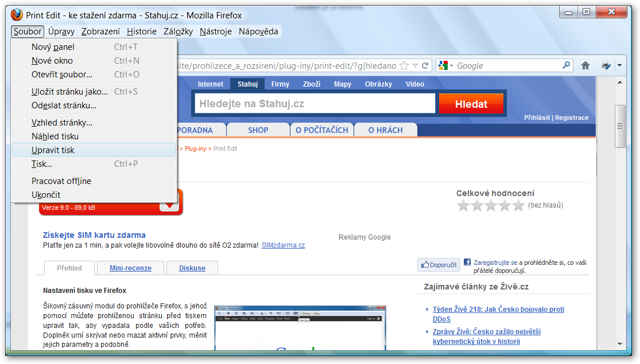Click the Zboží navigation link

coord(312,84)
